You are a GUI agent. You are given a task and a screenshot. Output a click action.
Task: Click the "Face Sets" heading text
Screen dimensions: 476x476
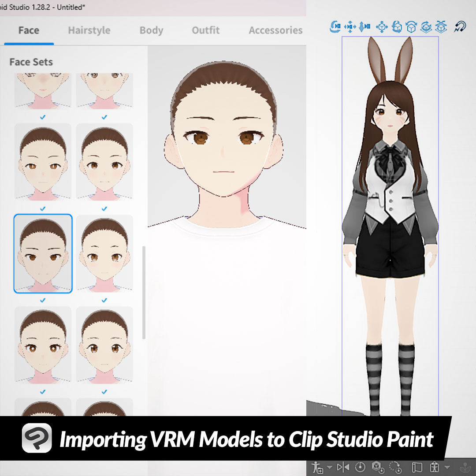[31, 62]
